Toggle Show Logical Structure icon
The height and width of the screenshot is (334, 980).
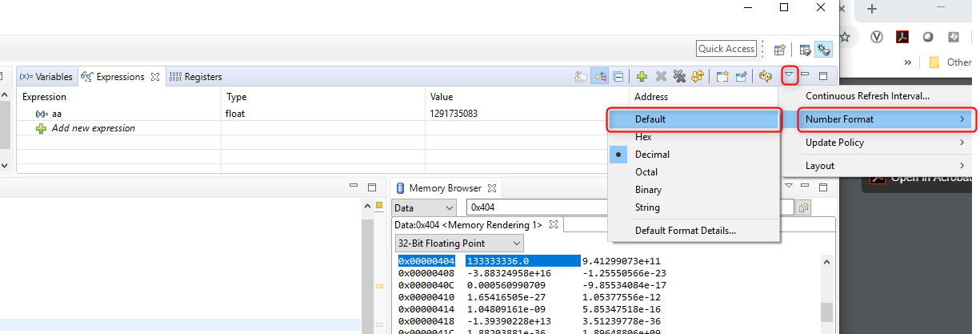(599, 77)
